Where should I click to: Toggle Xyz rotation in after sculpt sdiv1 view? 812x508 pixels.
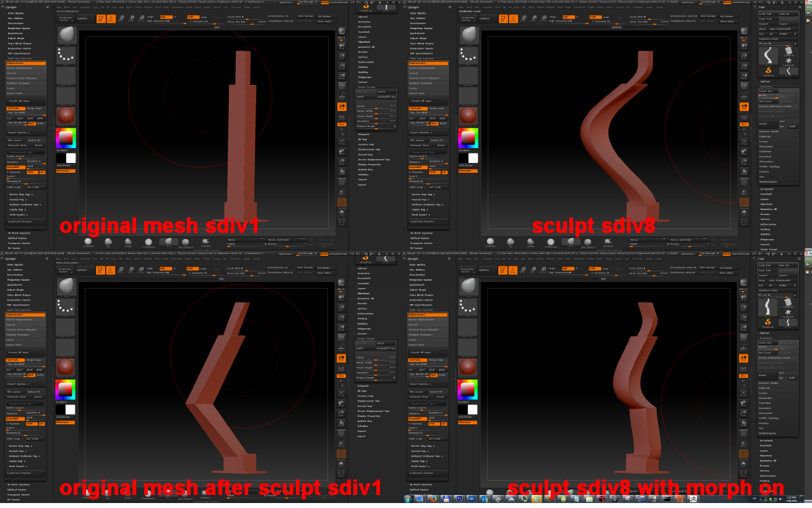pos(342,375)
